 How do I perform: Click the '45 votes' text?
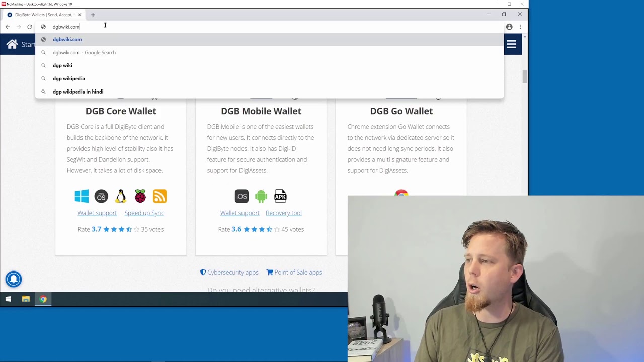(292, 229)
